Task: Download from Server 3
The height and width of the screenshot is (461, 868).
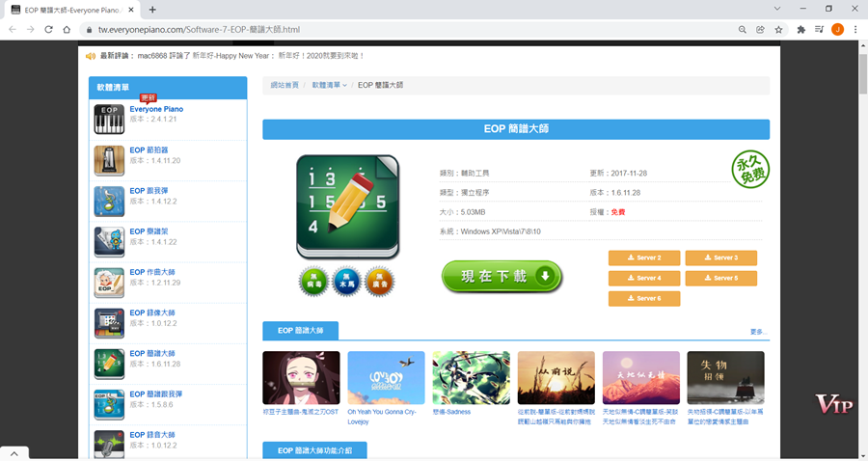Action: click(721, 258)
